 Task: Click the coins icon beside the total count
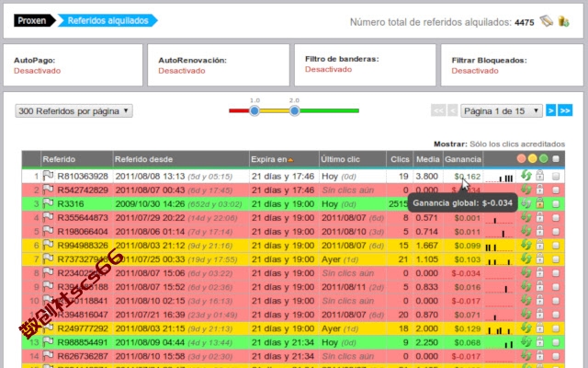pos(563,21)
